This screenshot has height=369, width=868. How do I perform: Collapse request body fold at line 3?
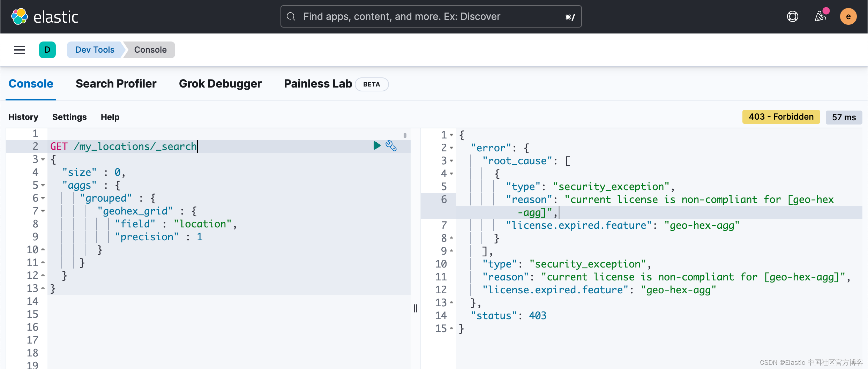(x=43, y=159)
